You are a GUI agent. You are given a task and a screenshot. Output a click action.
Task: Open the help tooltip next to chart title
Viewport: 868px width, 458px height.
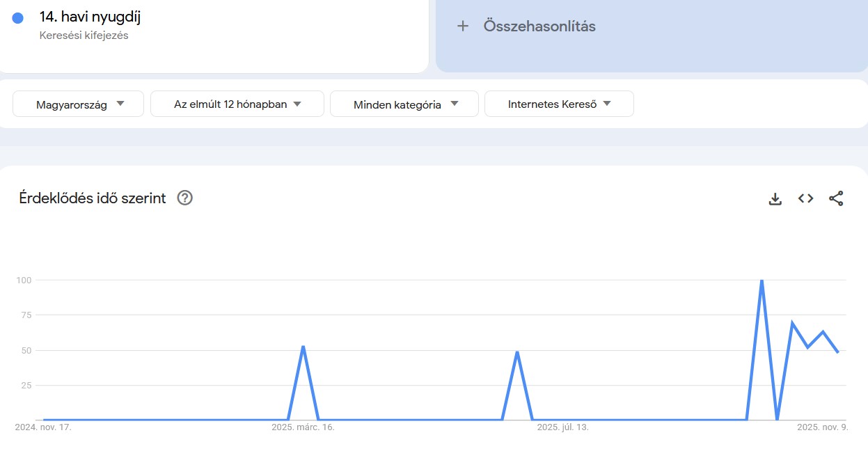(x=184, y=198)
